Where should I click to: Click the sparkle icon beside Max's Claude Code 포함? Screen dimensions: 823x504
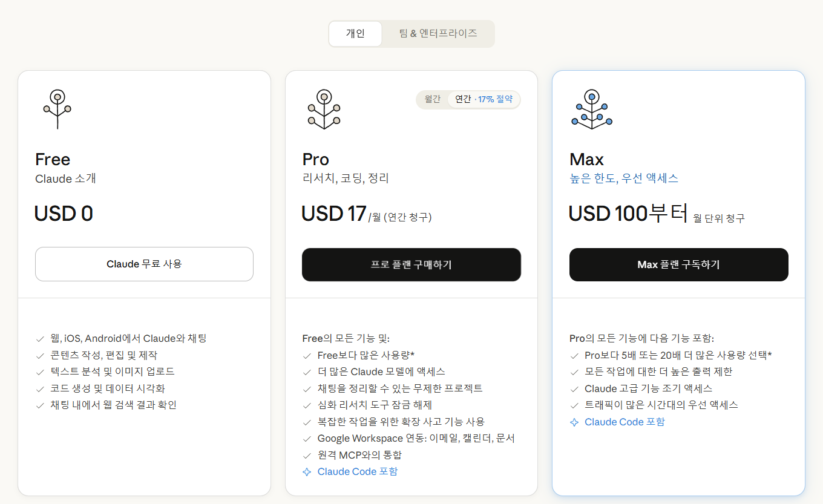[x=574, y=422]
